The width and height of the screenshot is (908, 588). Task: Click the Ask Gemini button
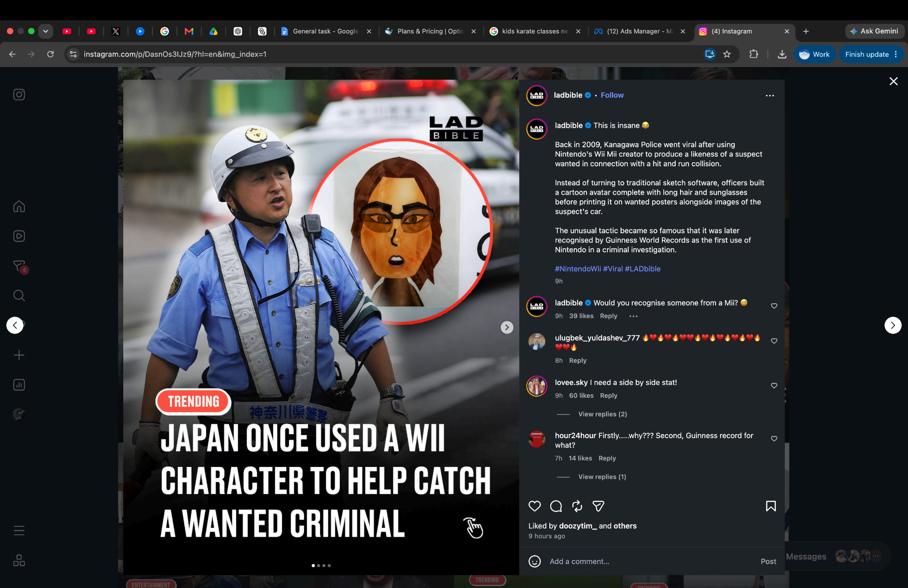click(874, 31)
